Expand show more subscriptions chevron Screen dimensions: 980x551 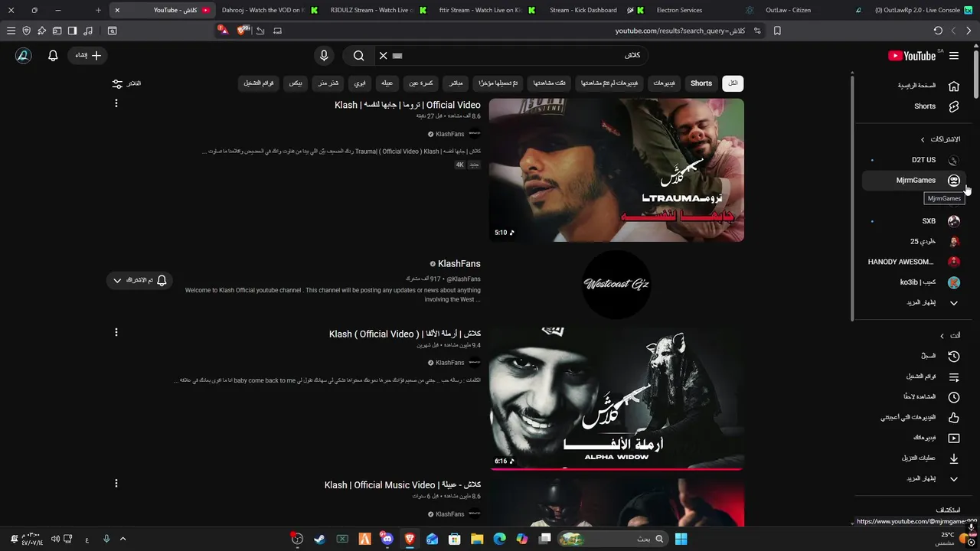[954, 302]
